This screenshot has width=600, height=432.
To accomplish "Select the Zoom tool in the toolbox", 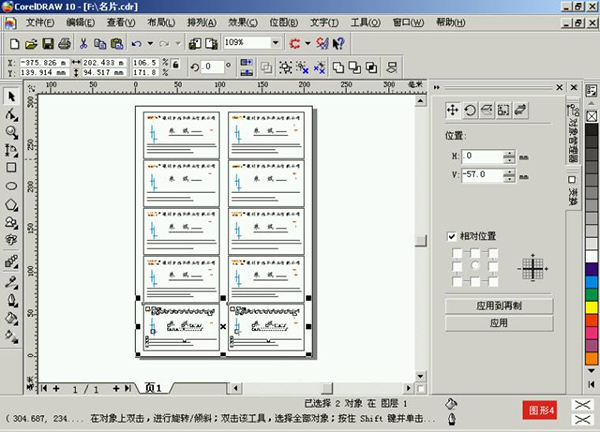I will tap(11, 131).
